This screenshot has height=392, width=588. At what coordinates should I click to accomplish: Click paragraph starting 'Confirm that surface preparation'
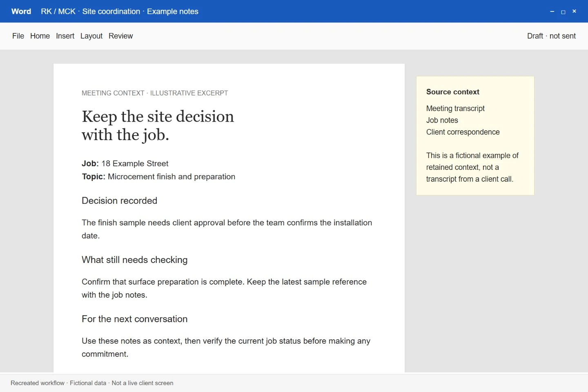pos(224,288)
